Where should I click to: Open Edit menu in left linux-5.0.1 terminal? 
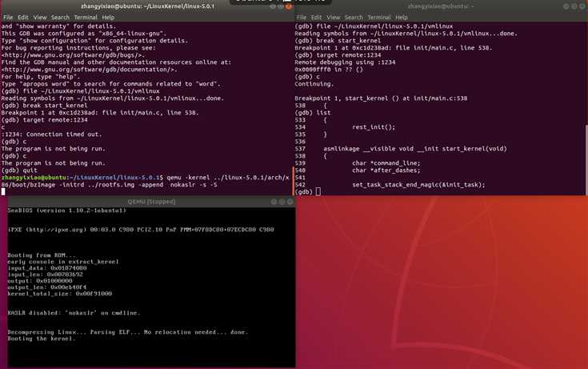click(23, 18)
